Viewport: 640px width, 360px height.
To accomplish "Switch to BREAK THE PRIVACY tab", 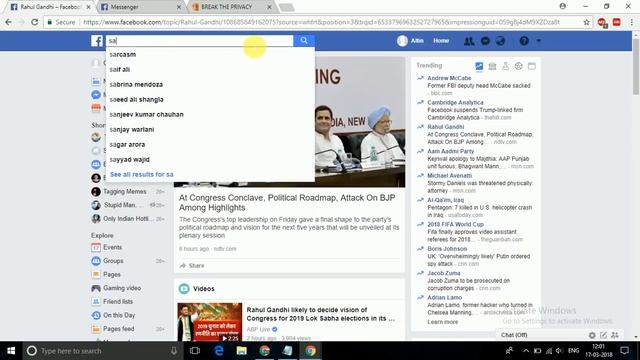I will 232,7.
